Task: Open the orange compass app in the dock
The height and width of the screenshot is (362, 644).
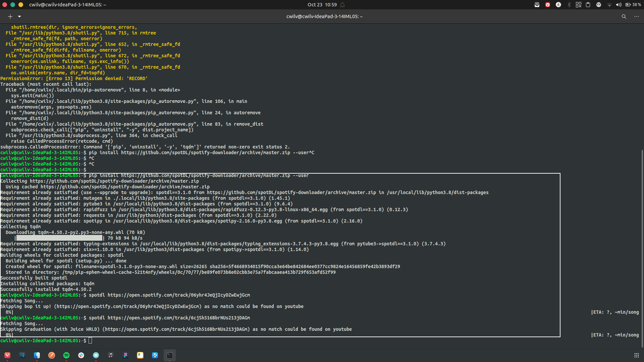Action: click(52, 355)
